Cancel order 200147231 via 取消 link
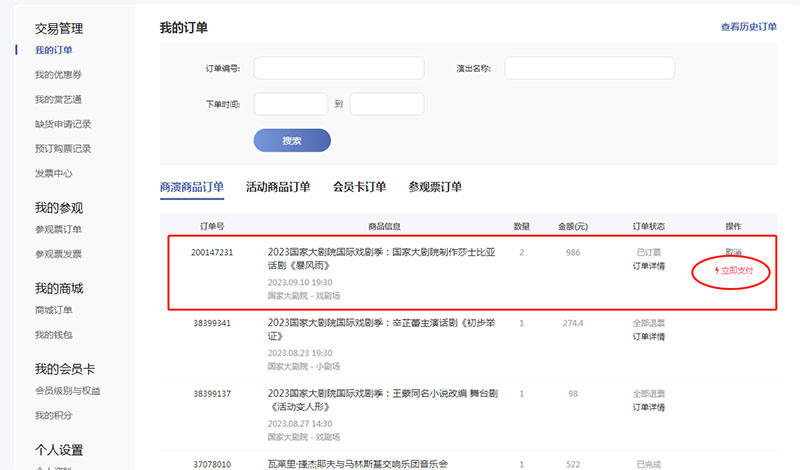The image size is (800, 470). tap(734, 252)
